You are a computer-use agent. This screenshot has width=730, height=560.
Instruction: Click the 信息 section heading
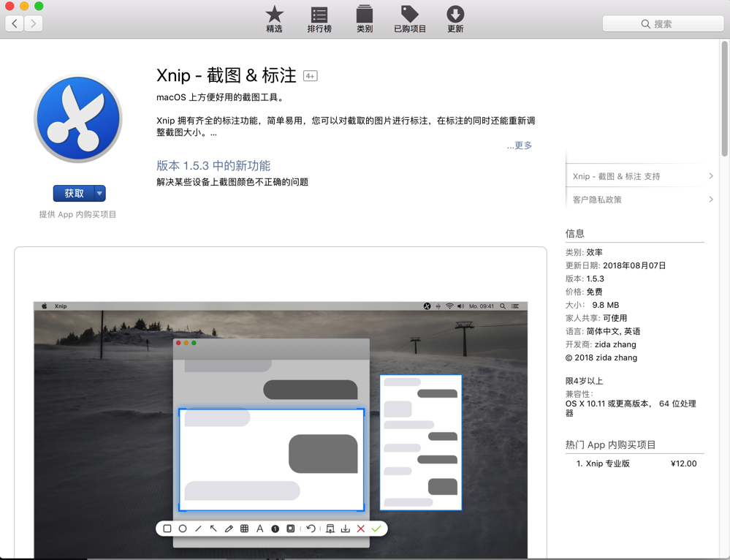coord(575,233)
